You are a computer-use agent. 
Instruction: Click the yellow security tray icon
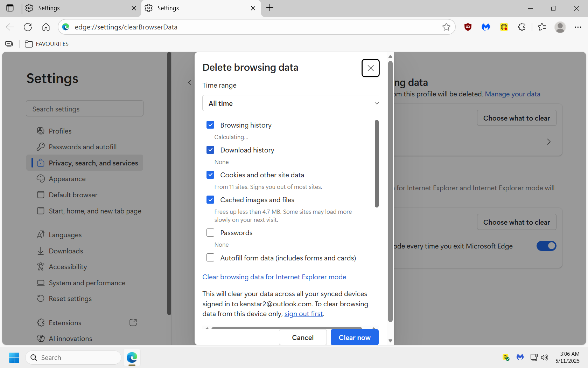[x=506, y=357]
